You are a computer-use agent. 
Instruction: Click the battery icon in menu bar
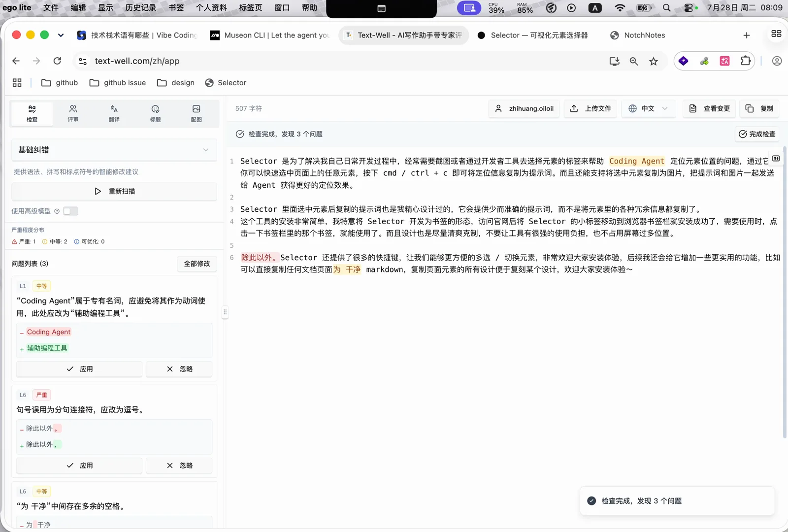coord(644,8)
